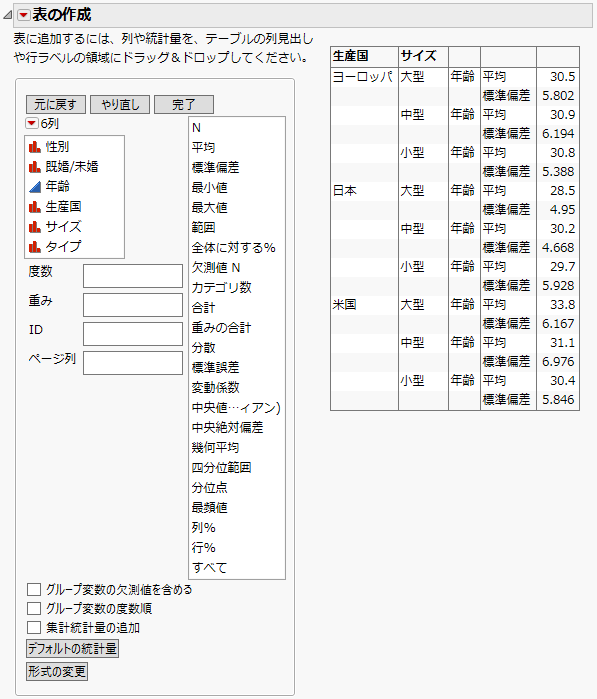Click the table value 33.8

coord(562,305)
